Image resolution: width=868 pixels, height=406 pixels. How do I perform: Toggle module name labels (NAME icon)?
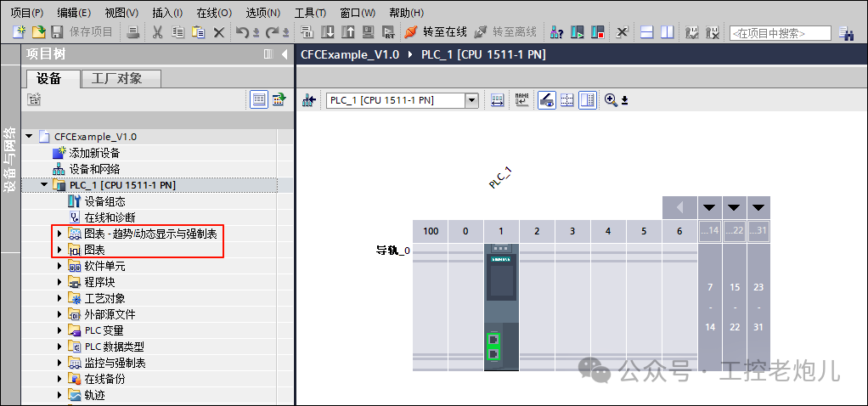[x=521, y=100]
